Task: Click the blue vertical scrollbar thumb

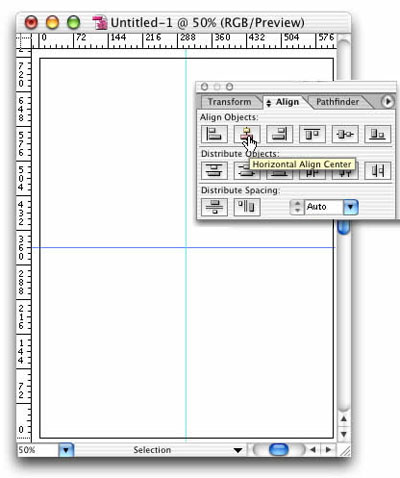Action: 344,227
